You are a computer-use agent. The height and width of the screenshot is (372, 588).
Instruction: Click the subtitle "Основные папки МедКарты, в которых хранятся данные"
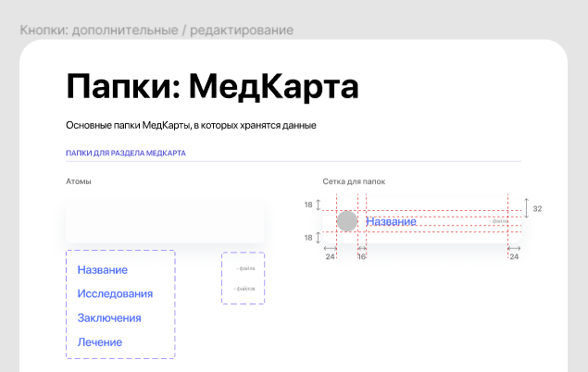pos(191,125)
